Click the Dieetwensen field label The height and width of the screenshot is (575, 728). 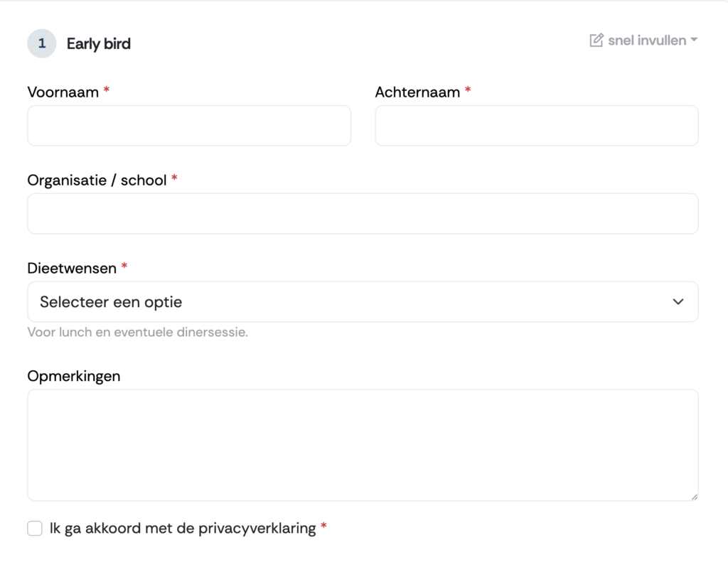click(x=72, y=268)
